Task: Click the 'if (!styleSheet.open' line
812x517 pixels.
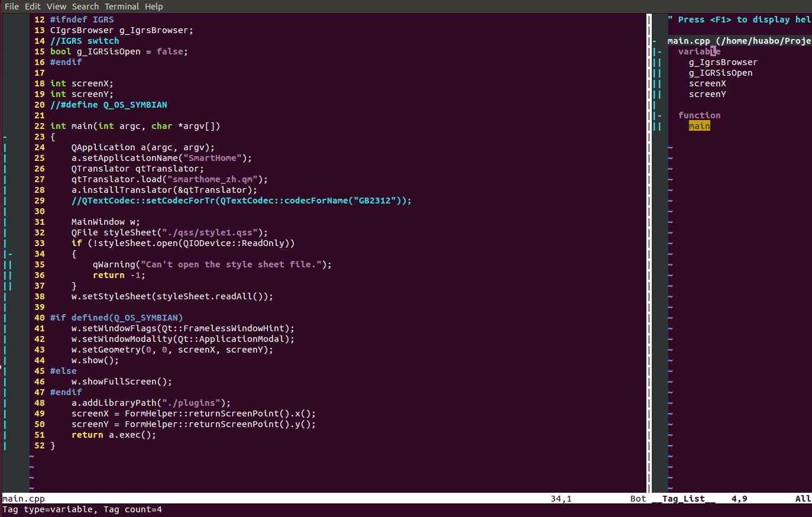Action: coord(183,243)
